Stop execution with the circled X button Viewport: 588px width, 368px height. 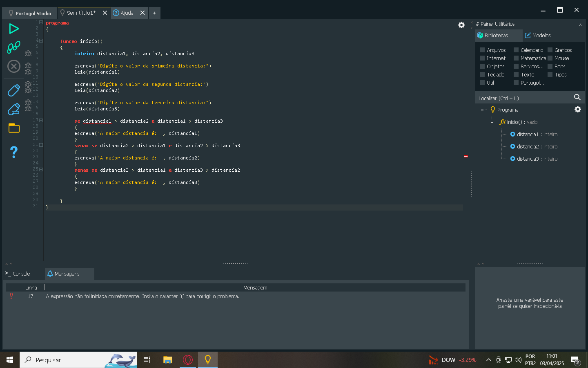(14, 66)
